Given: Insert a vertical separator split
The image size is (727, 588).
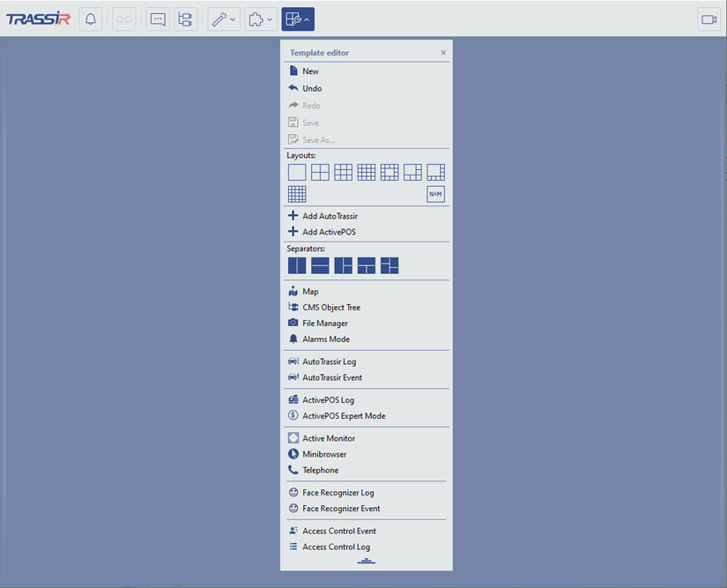Looking at the screenshot, I should tap(297, 265).
